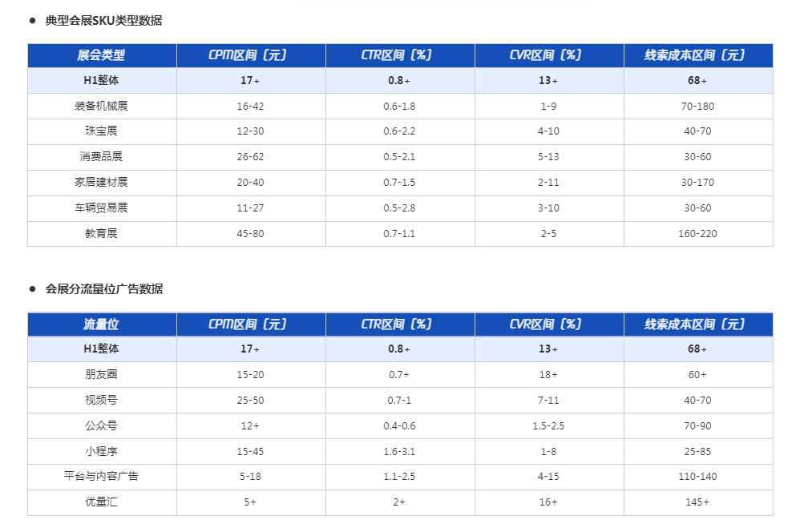Click the CPM区间 header in first table
The width and height of the screenshot is (796, 532).
(x=248, y=54)
